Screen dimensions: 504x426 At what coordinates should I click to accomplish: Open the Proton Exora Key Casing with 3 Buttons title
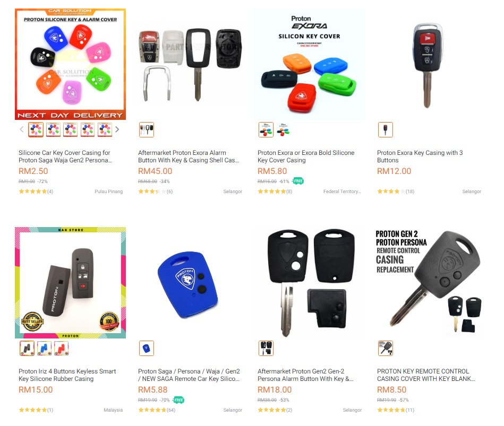click(420, 157)
